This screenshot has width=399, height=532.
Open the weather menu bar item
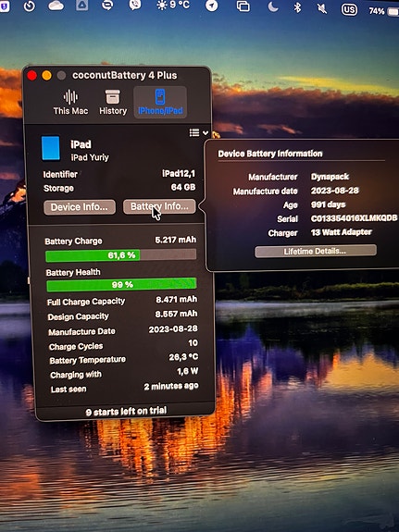tap(173, 6)
